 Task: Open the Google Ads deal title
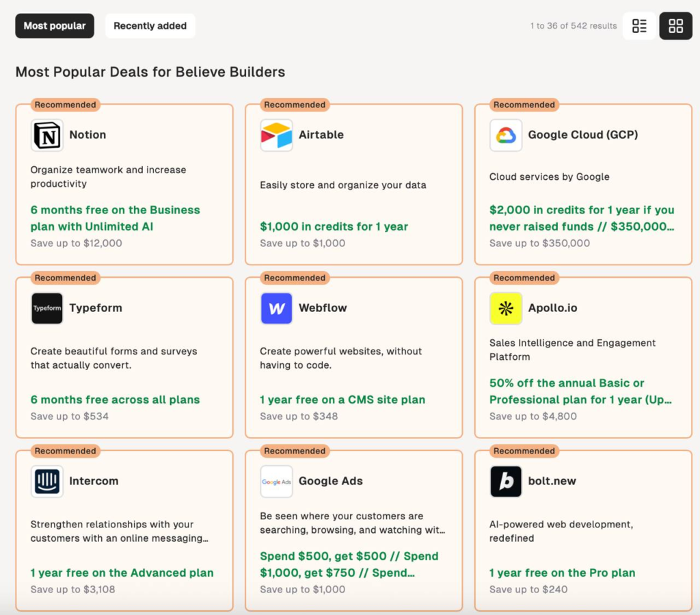click(x=331, y=481)
